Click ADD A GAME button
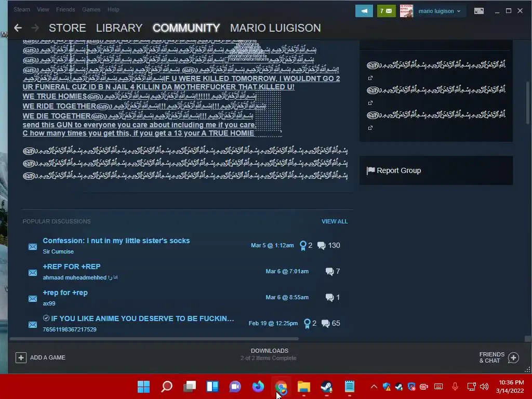Screen dimensions: 532x399 (41, 357)
